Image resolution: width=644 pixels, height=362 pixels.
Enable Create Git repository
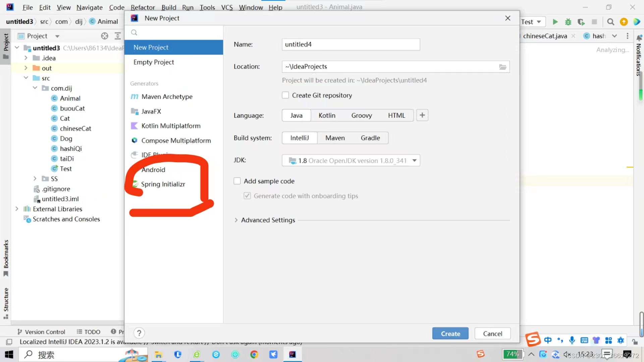point(285,95)
